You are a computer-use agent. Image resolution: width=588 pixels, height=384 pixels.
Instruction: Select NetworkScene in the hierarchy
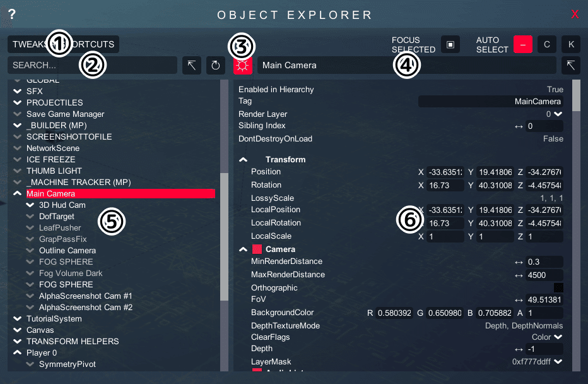pyautogui.click(x=53, y=148)
